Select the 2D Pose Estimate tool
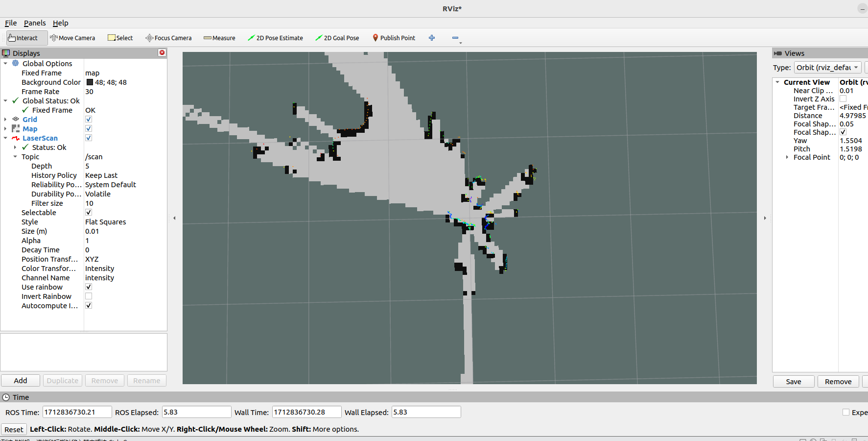Image resolution: width=868 pixels, height=441 pixels. [x=275, y=38]
